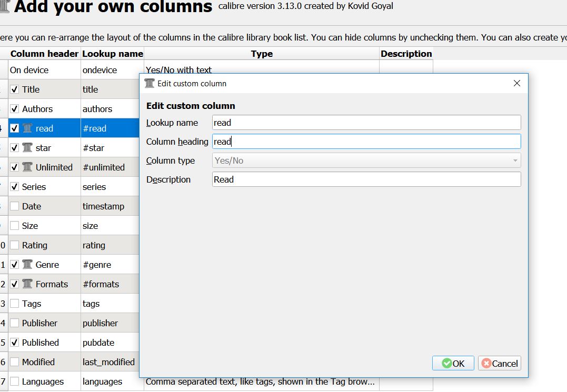Uncheck the Published column checkbox
The height and width of the screenshot is (392, 567).
(x=14, y=343)
